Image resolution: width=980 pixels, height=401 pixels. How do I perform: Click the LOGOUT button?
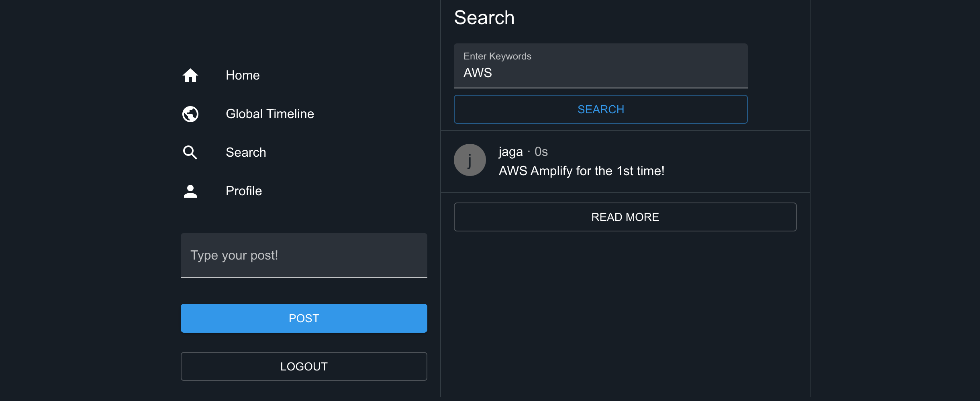click(x=304, y=366)
